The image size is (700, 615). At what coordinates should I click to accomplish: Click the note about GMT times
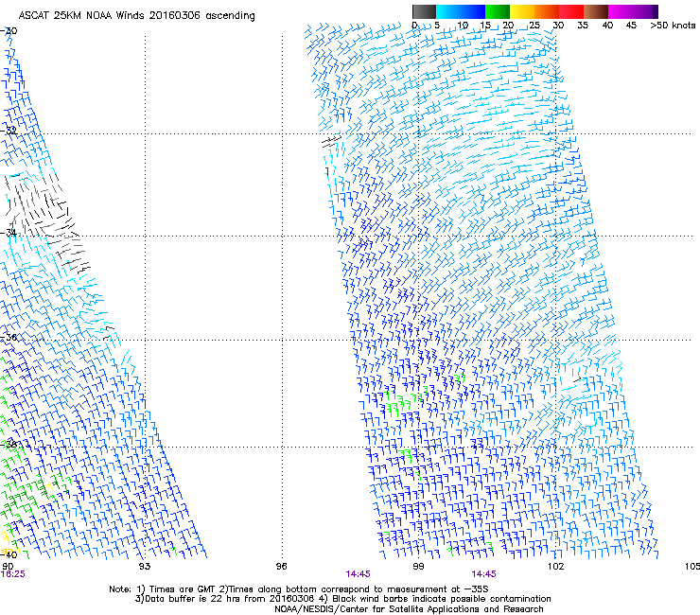click(x=299, y=589)
